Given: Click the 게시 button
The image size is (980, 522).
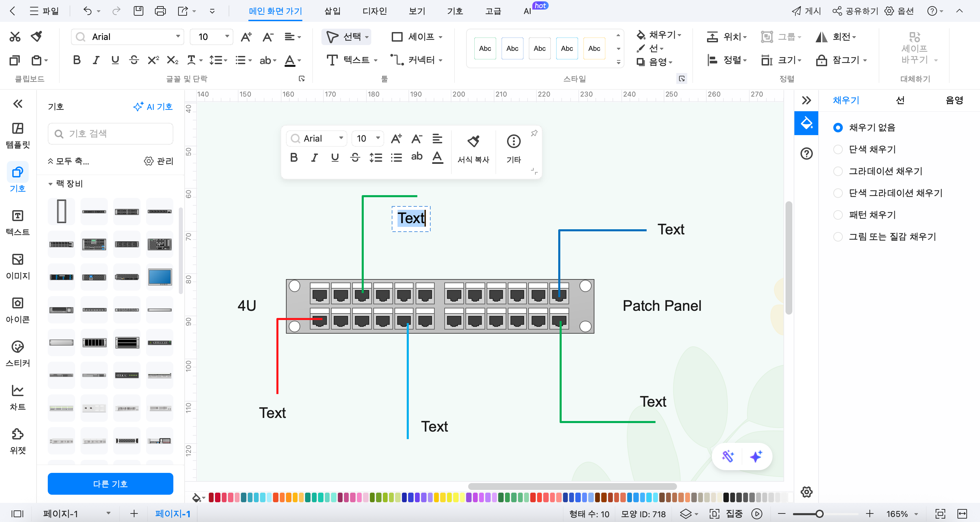Looking at the screenshot, I should pos(806,11).
